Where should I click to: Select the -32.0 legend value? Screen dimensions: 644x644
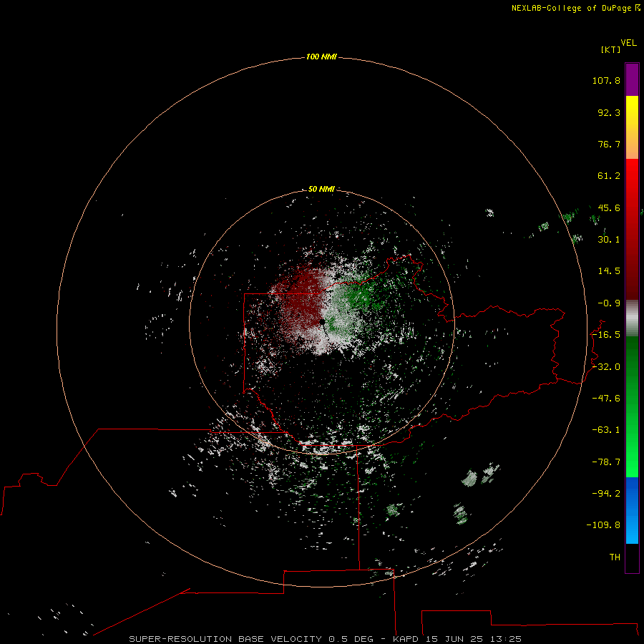tap(606, 367)
